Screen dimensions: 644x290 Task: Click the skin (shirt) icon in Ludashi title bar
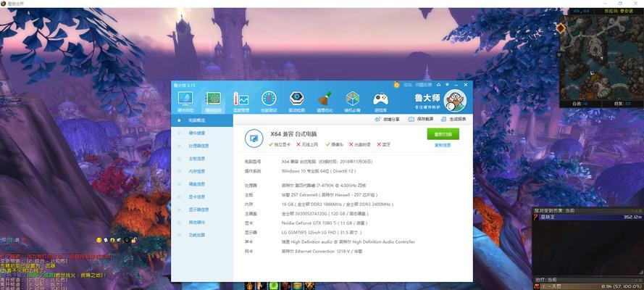point(439,85)
